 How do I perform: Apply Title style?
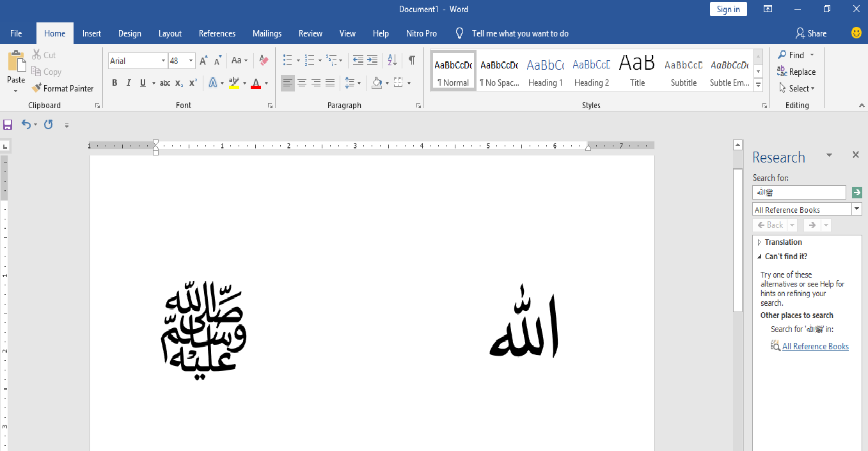(x=637, y=71)
